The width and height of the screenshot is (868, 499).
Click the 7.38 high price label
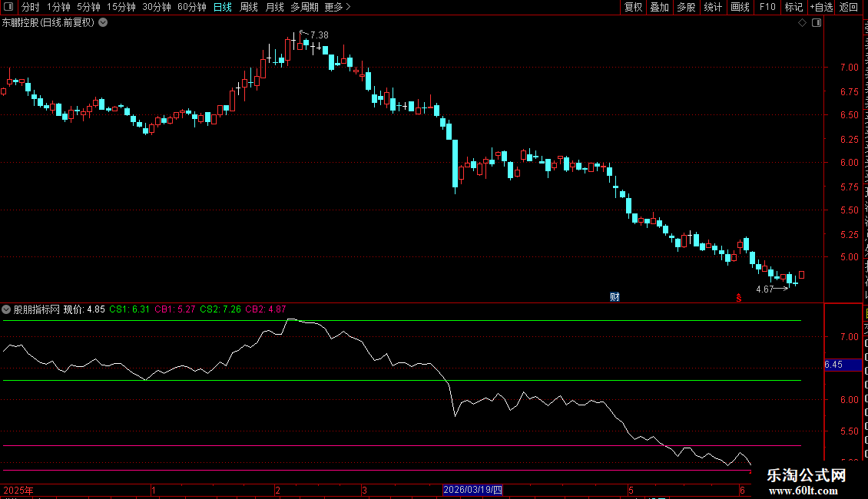pyautogui.click(x=319, y=35)
